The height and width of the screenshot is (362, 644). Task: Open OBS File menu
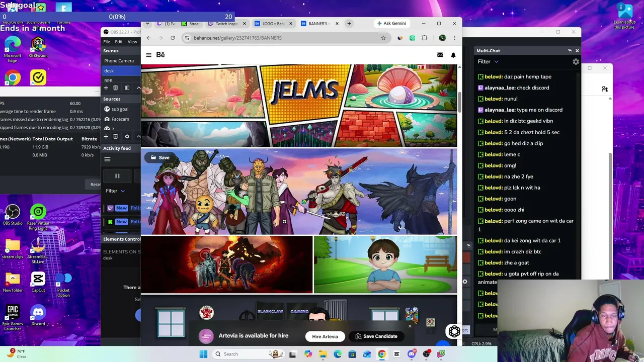coord(107,42)
